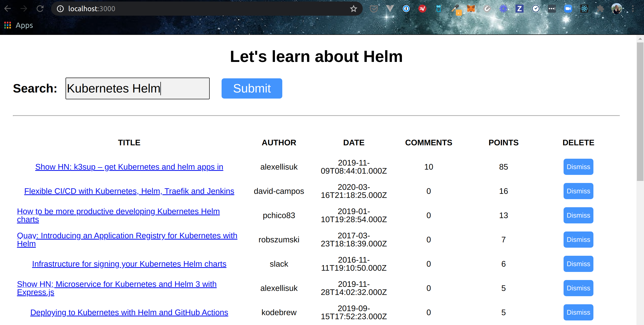Click the comments value 10

point(428,167)
